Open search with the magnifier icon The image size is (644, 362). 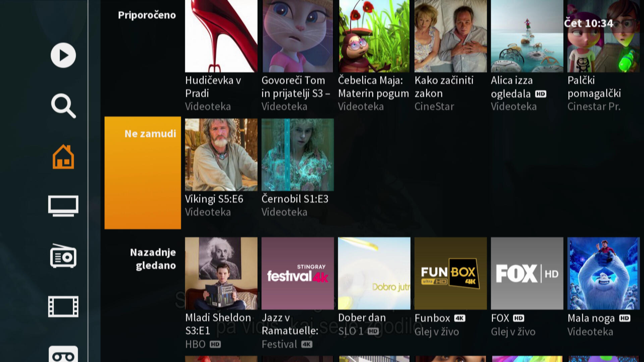[x=63, y=106]
